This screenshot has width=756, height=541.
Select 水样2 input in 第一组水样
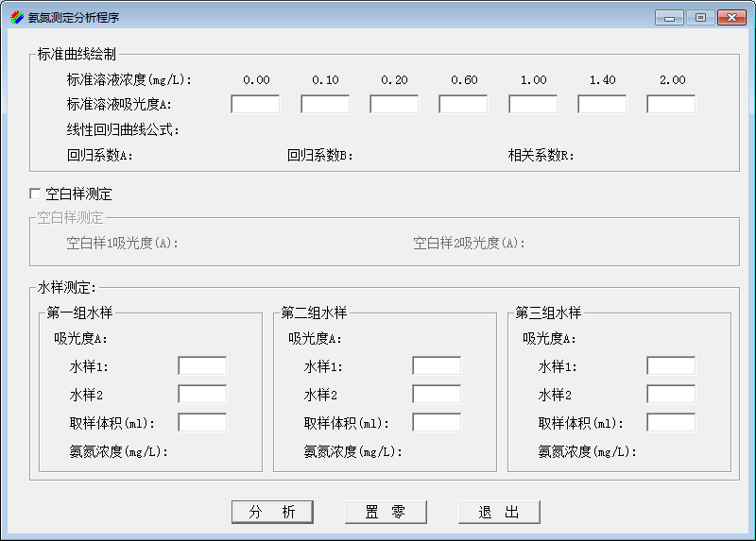coord(202,395)
